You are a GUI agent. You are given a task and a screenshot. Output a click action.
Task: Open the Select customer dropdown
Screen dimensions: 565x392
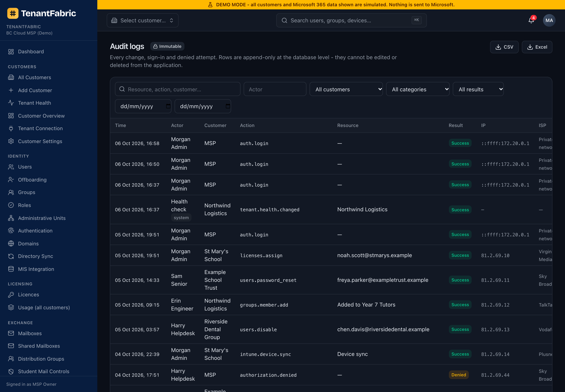143,20
